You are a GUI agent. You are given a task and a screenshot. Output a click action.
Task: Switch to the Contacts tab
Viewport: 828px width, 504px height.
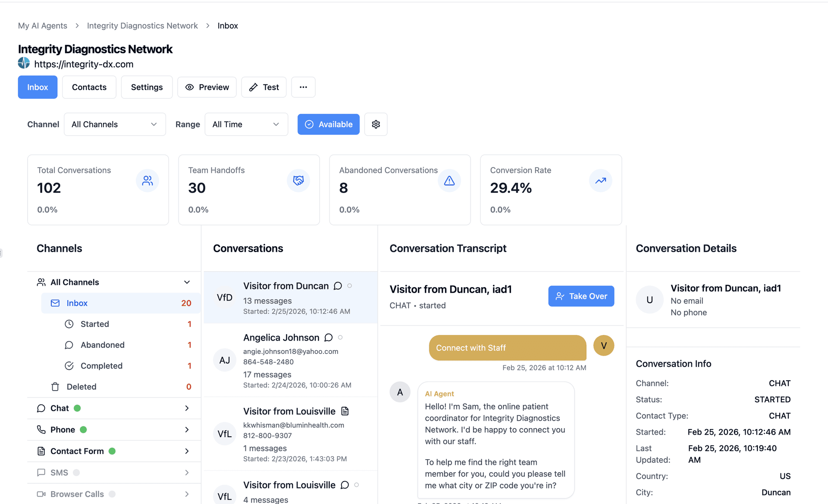(89, 87)
